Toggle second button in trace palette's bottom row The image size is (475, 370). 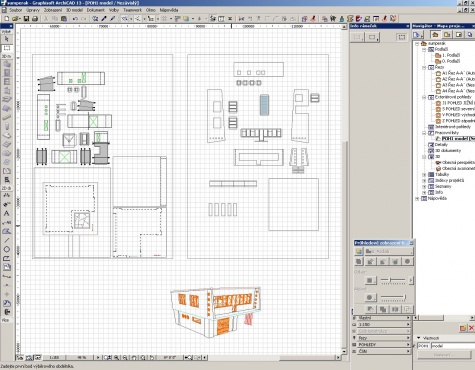tap(383, 309)
